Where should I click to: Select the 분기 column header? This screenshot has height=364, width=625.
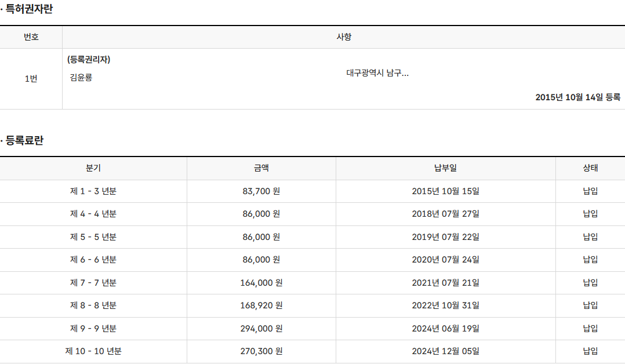click(93, 169)
